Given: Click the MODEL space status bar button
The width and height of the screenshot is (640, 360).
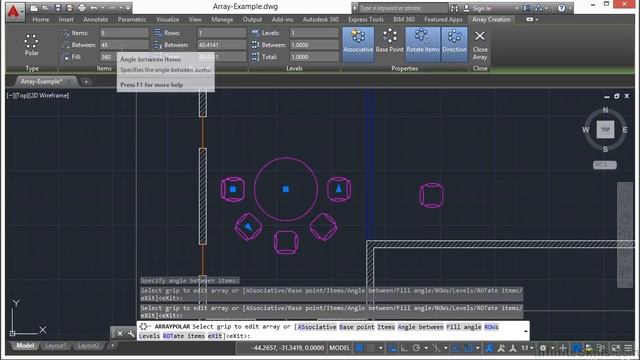Looking at the screenshot, I should pos(340,348).
